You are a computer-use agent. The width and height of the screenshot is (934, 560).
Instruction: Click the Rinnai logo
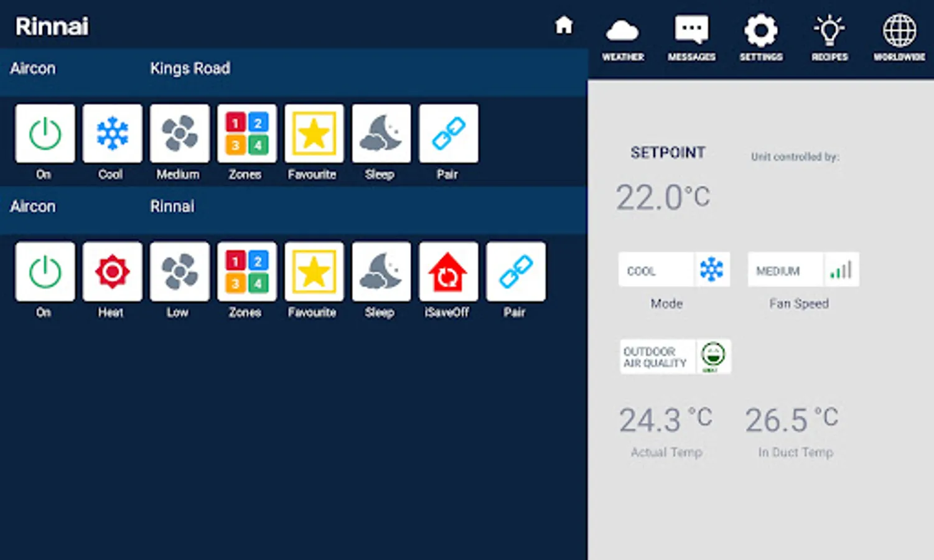point(52,26)
